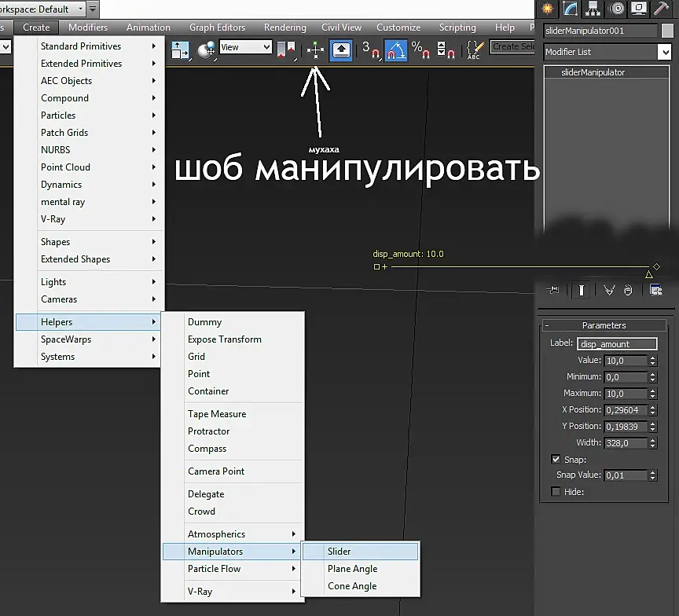Click the Select and Manipulate toolbar icon
This screenshot has width=679, height=616.
click(x=315, y=49)
